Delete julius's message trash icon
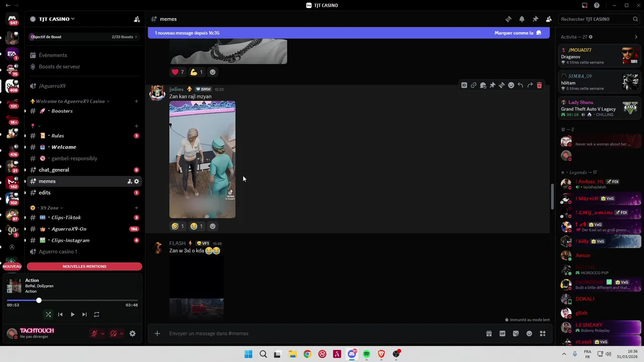The height and width of the screenshot is (362, 644). [x=539, y=85]
